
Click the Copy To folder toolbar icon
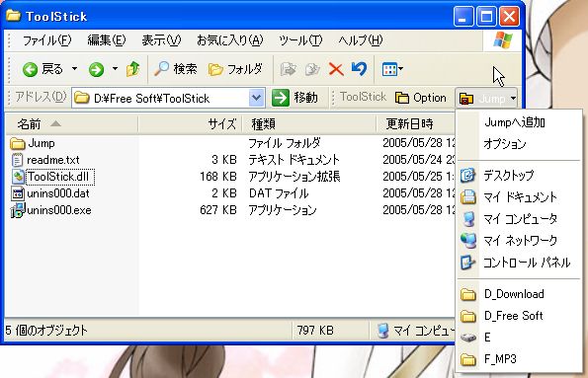[312, 69]
